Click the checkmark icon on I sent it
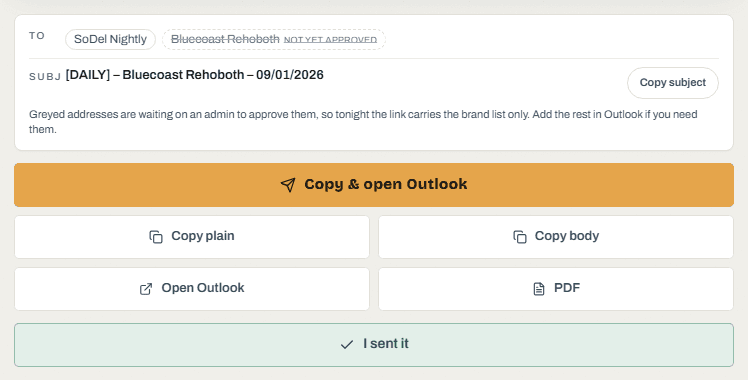 [347, 344]
